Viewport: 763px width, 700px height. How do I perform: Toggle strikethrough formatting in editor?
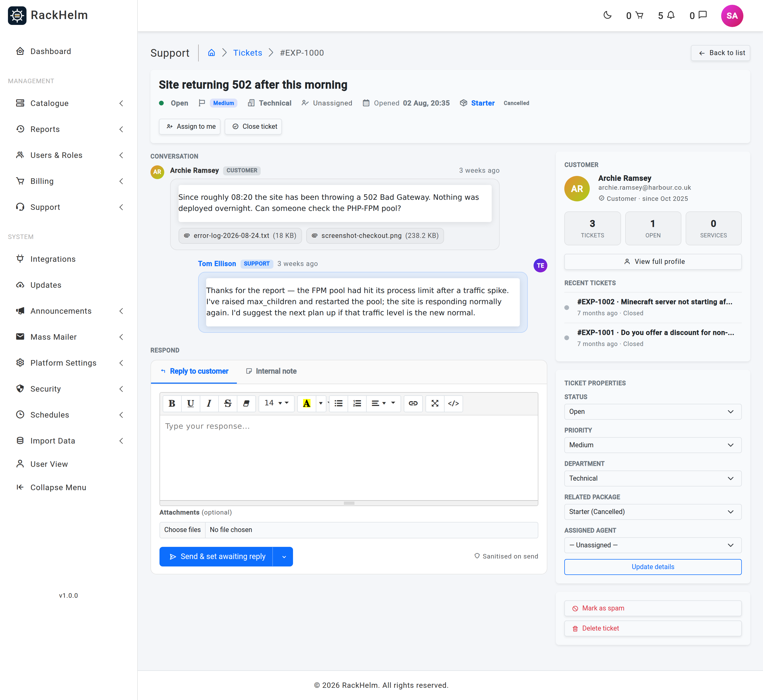pos(228,403)
